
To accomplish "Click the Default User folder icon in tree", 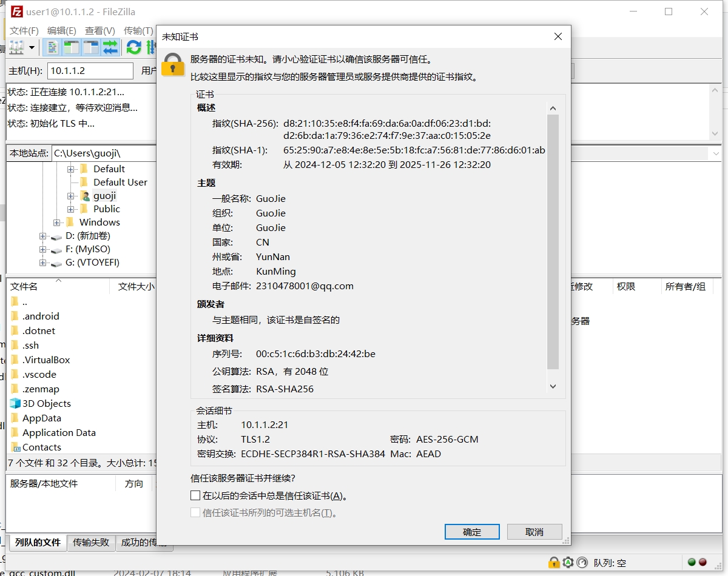I will [85, 182].
